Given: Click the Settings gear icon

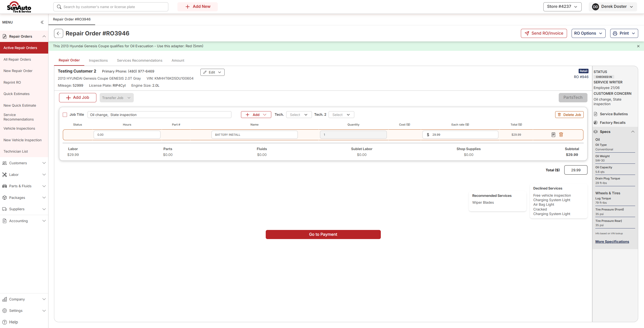Looking at the screenshot, I should click(5, 311).
